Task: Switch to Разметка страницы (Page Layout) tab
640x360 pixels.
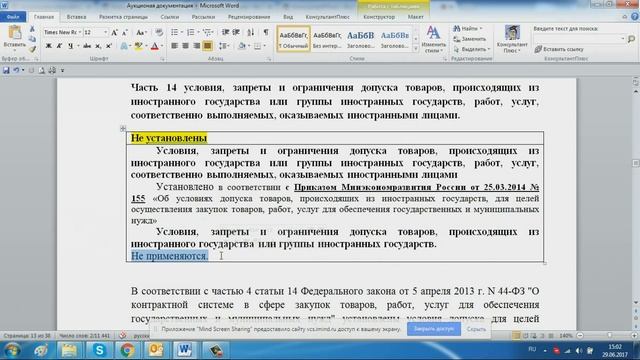Action: (123, 17)
